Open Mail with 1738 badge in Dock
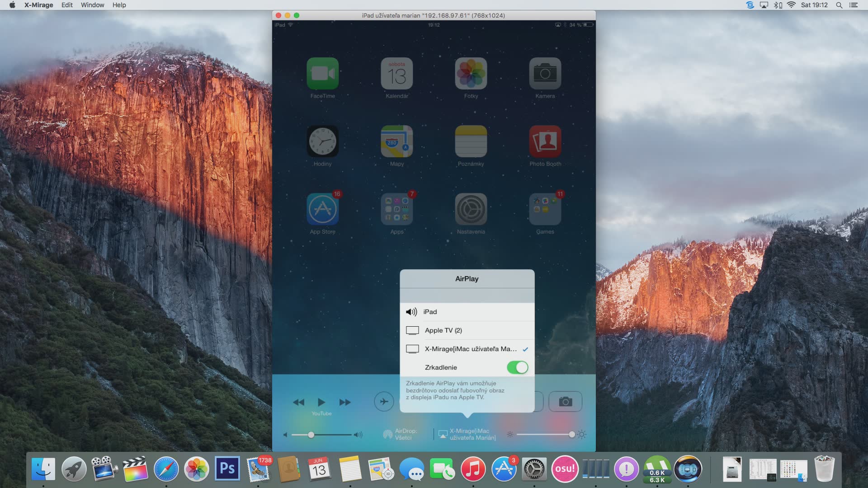868x488 pixels. tap(259, 469)
